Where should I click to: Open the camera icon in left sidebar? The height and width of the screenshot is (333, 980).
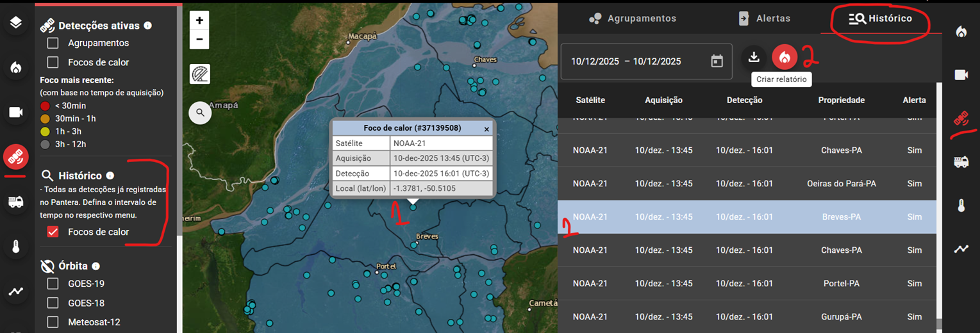16,113
